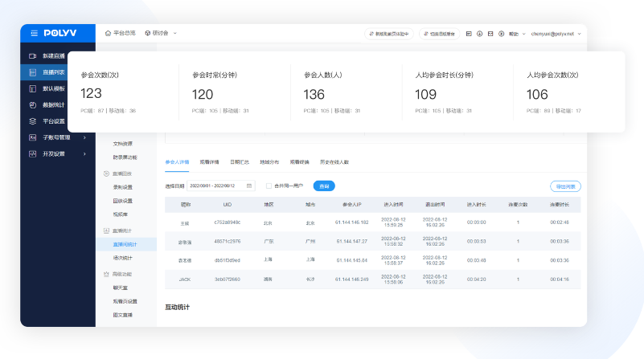
Task: Open the 研讨会 dropdown in top bar
Action: click(161, 33)
